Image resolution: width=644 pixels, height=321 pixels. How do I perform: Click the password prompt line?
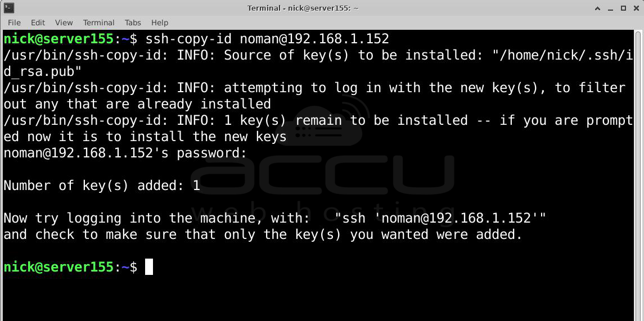point(125,153)
